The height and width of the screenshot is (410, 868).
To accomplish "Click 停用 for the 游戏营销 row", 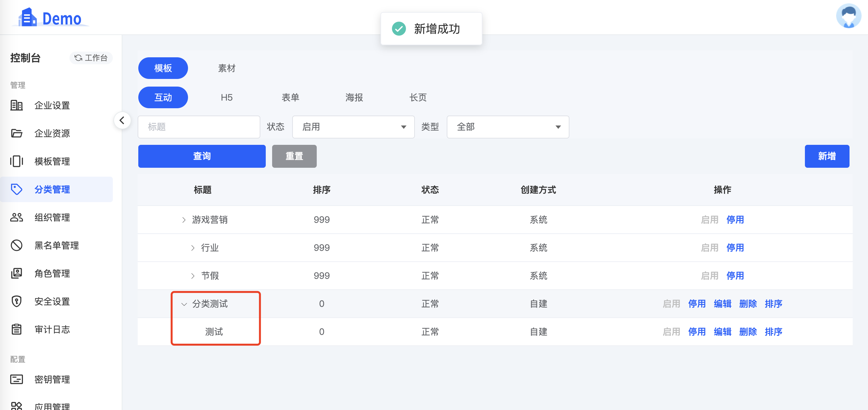I will tap(735, 219).
